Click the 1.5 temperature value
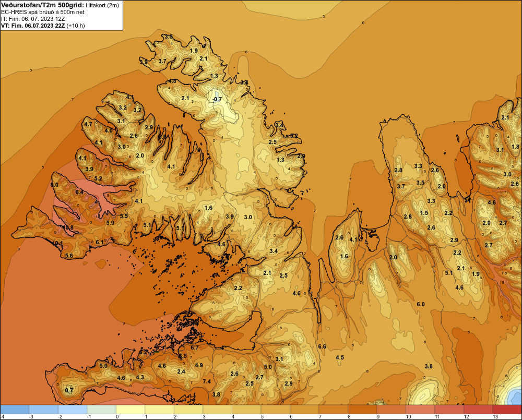This screenshot has height=420, width=522. [424, 213]
